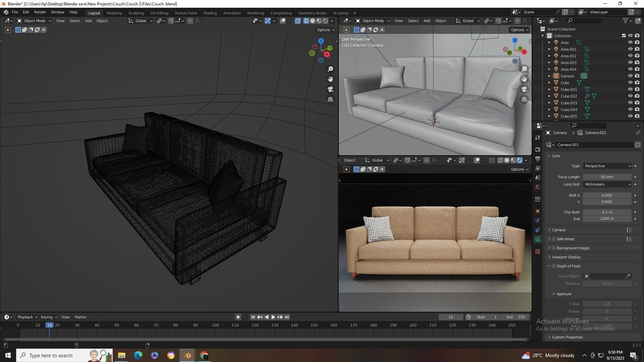This screenshot has width=644, height=362.
Task: Jump to last frame in timeline
Action: (287, 317)
